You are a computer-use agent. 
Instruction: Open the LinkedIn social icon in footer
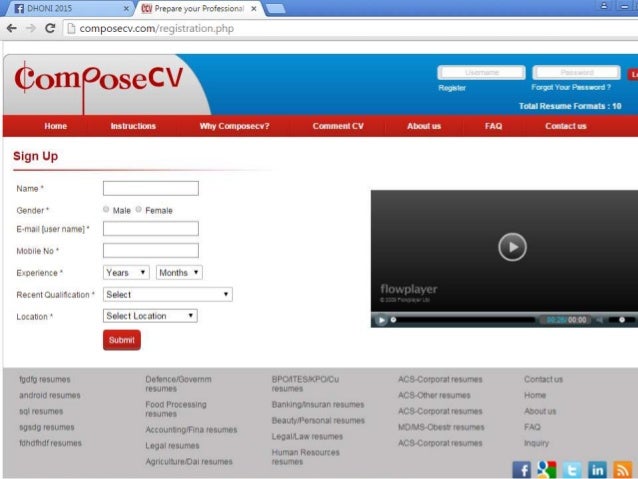click(597, 470)
